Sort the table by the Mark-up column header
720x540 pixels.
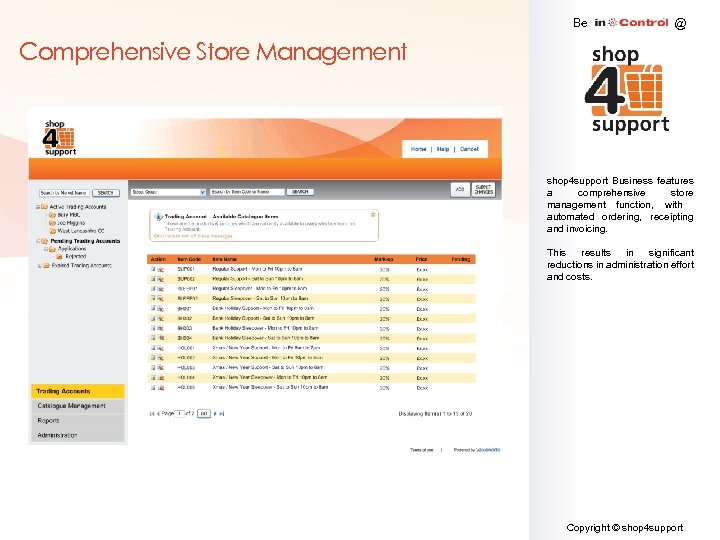click(x=384, y=259)
